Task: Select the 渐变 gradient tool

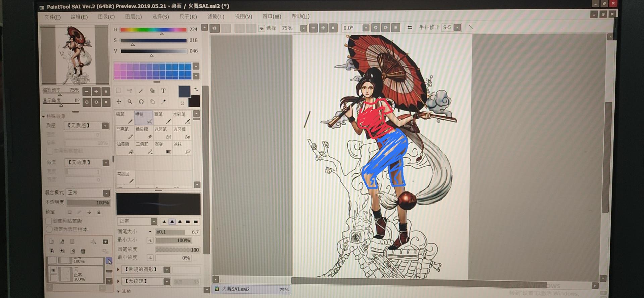Action: [x=163, y=148]
